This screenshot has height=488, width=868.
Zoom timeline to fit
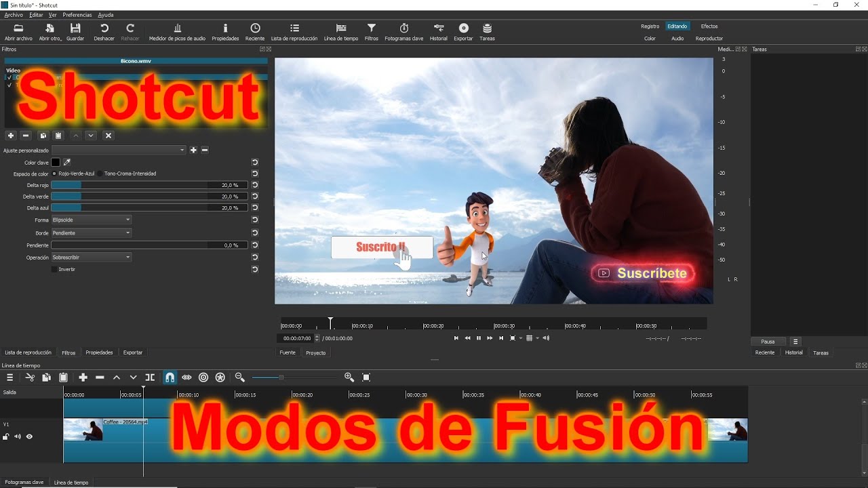367,378
